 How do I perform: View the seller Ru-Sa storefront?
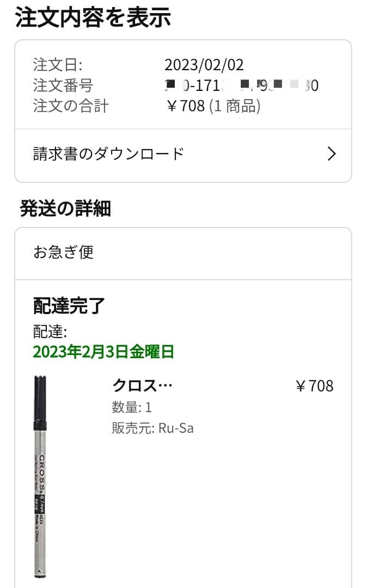point(180,428)
